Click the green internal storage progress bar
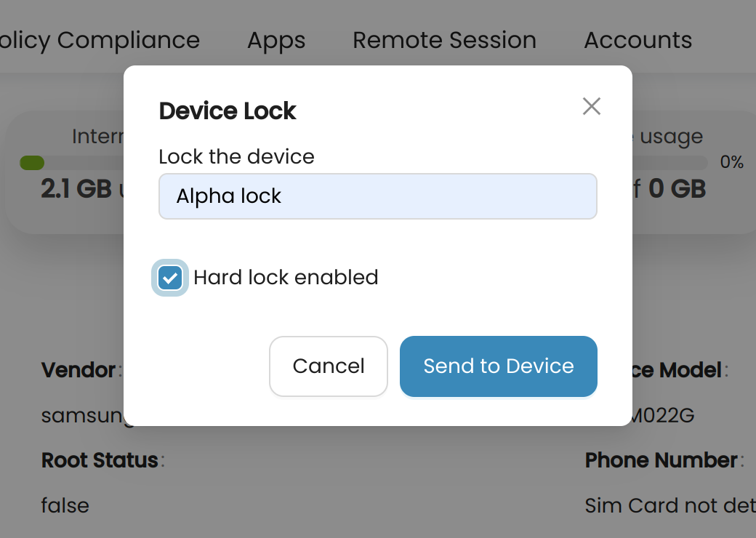Viewport: 756px width, 538px height. click(x=32, y=163)
